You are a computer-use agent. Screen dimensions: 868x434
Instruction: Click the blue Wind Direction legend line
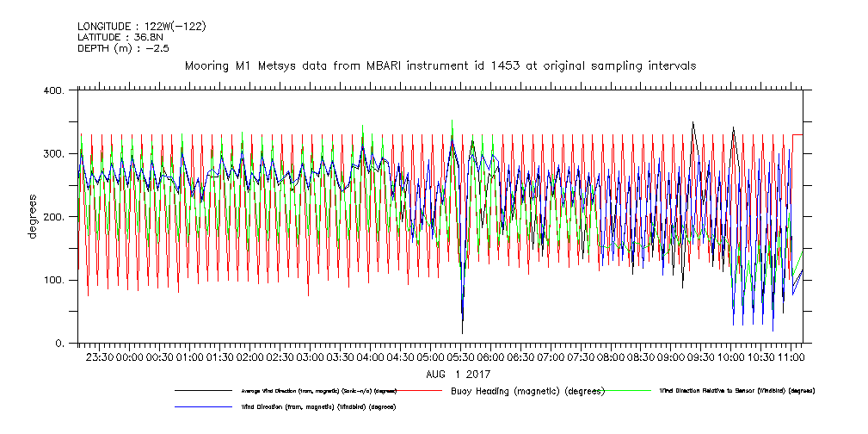[203, 406]
